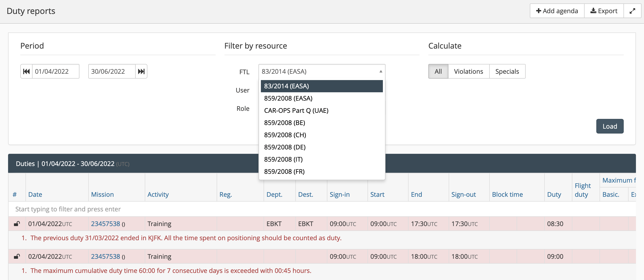
Task: Switch calculation to Violations
Action: pyautogui.click(x=468, y=72)
